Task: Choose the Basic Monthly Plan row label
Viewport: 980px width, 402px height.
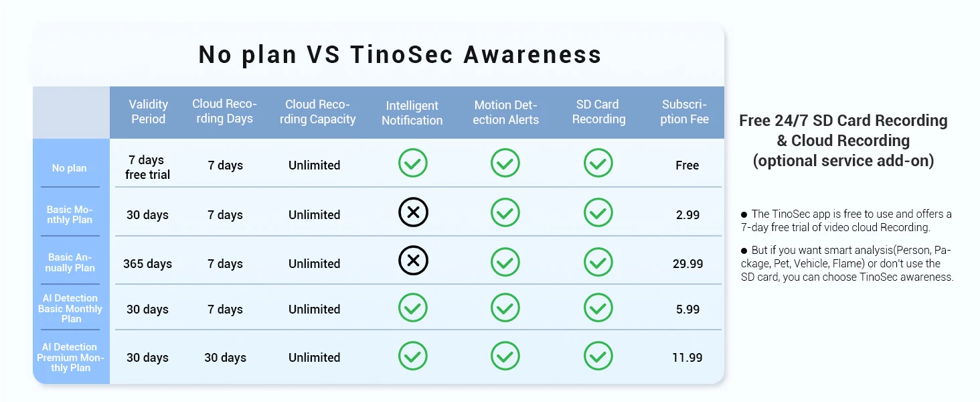Action: tap(70, 214)
